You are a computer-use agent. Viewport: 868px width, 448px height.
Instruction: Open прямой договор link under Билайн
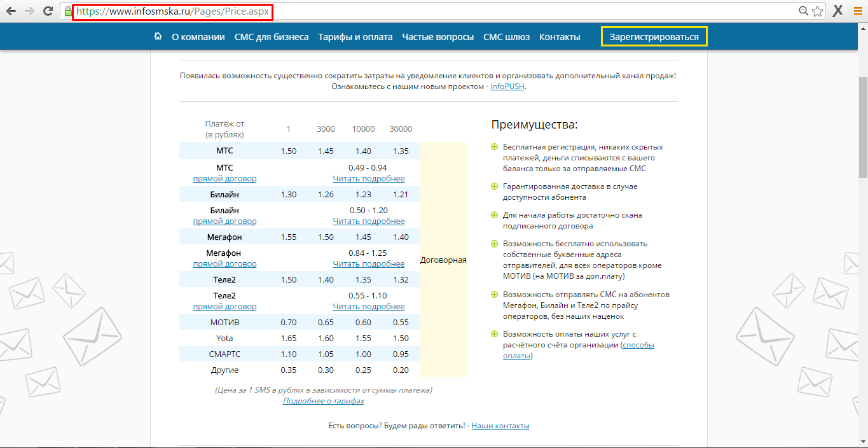(224, 221)
